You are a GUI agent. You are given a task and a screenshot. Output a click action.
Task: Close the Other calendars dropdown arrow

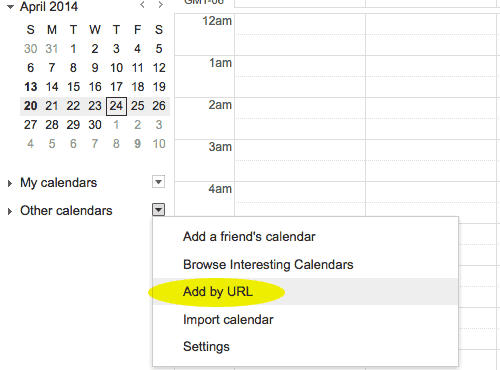click(x=159, y=210)
